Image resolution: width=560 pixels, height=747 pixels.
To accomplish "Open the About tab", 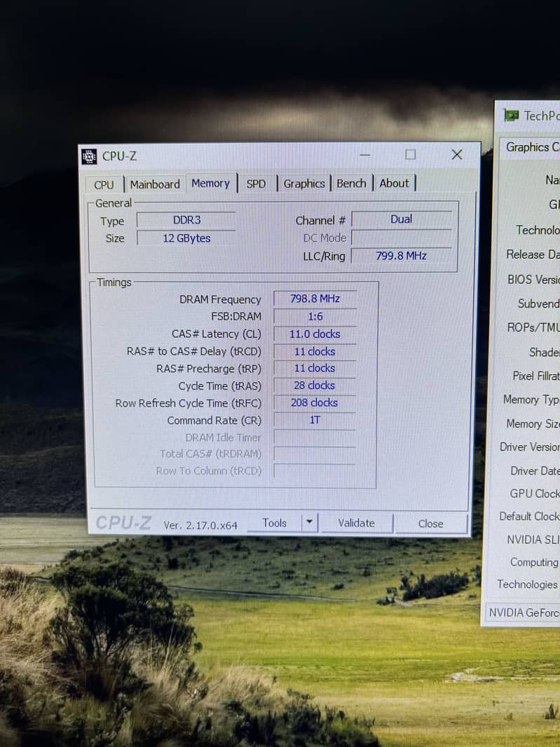I will (x=394, y=183).
